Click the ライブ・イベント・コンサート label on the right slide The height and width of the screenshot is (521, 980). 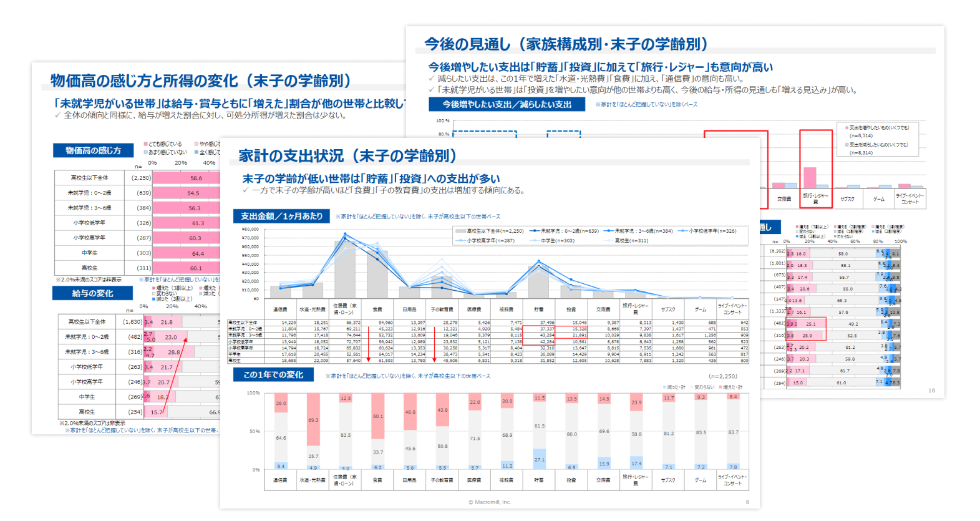[910, 199]
